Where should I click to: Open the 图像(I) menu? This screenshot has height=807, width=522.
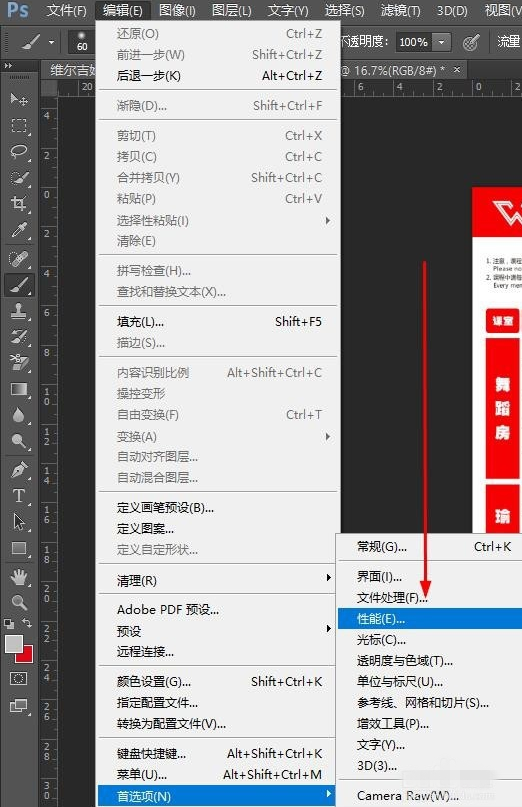click(177, 10)
